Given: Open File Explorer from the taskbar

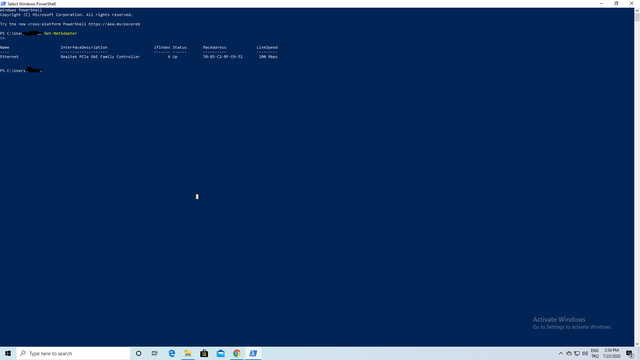Looking at the screenshot, I should click(x=188, y=353).
